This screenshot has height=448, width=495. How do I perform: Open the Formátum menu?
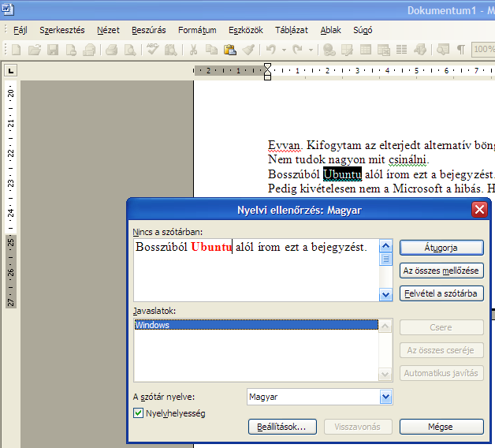[197, 30]
